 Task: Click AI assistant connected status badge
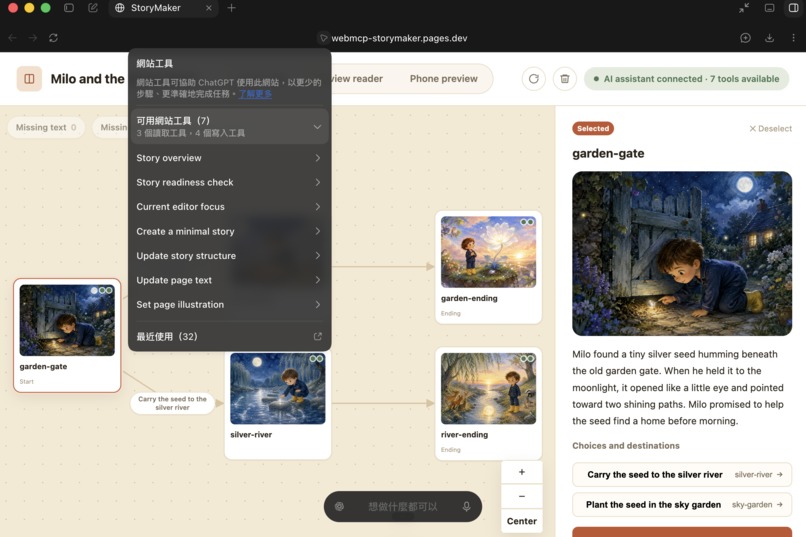[x=686, y=79]
